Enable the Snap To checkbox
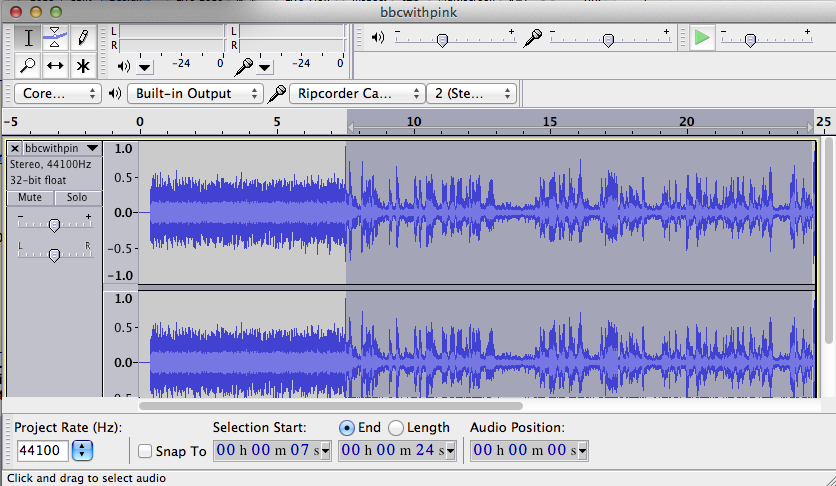836x486 pixels. point(146,451)
